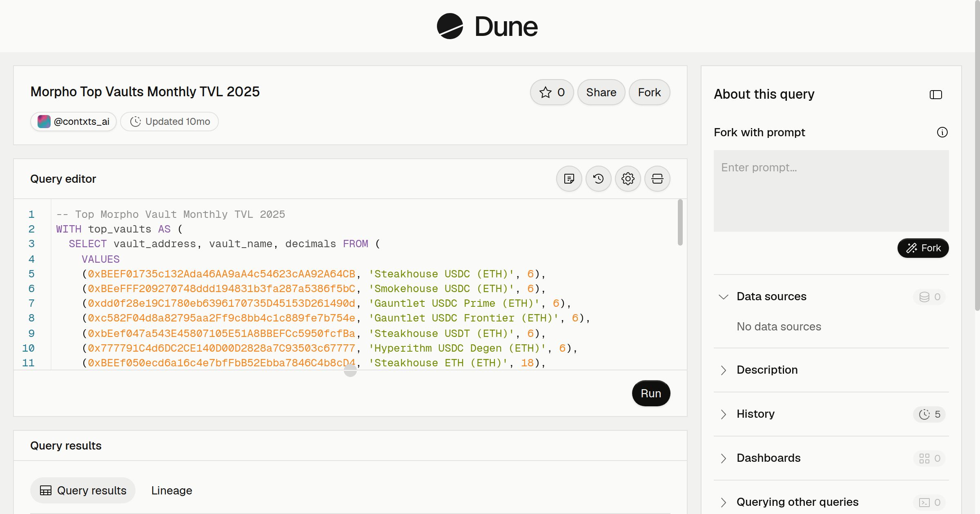This screenshot has width=980, height=514.
Task: Click the History count badge
Action: pyautogui.click(x=929, y=414)
